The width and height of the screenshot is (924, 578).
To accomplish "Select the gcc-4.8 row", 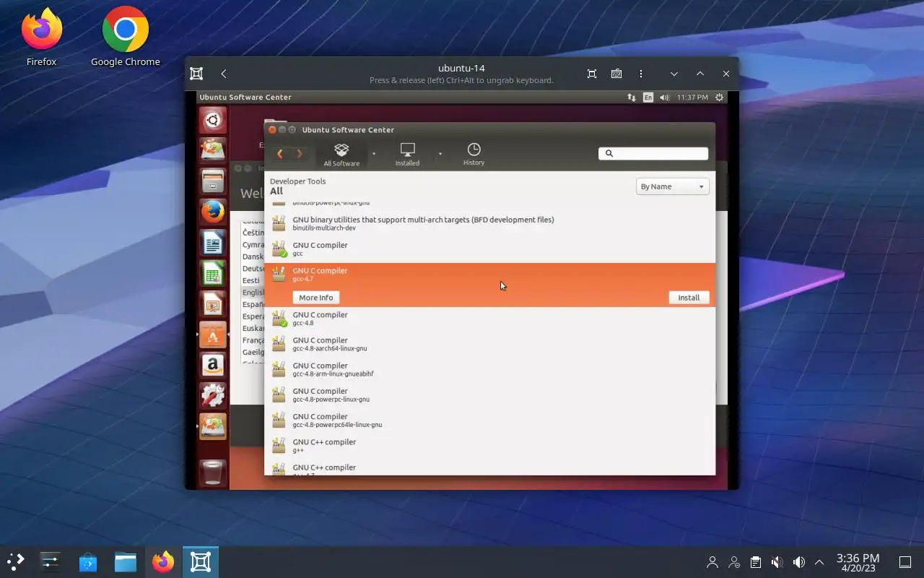I will (x=489, y=319).
